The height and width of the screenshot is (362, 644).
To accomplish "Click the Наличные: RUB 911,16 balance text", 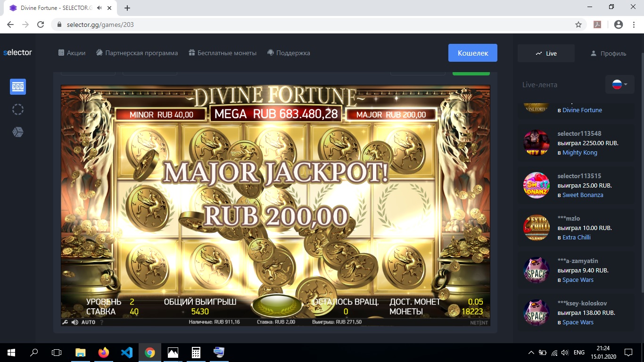I will click(x=214, y=322).
